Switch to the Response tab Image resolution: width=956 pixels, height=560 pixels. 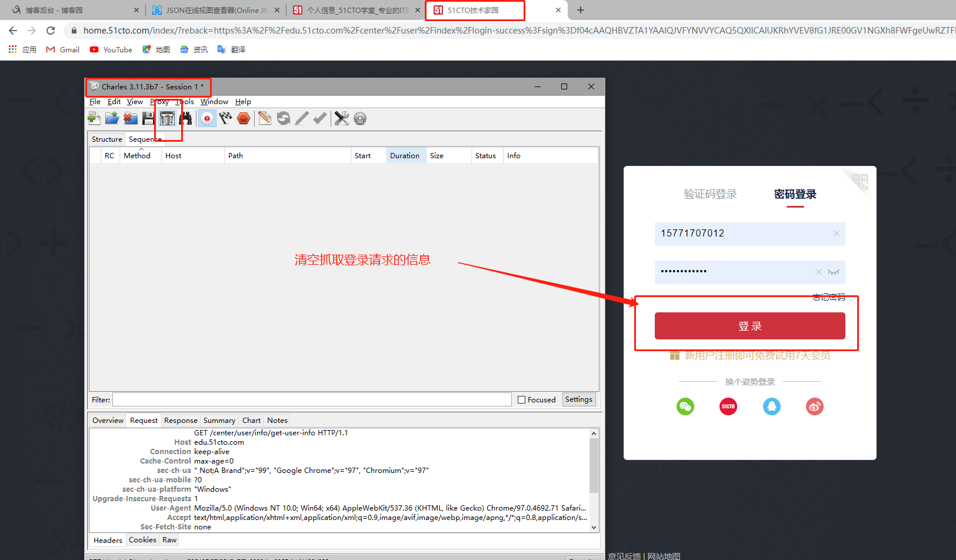181,421
